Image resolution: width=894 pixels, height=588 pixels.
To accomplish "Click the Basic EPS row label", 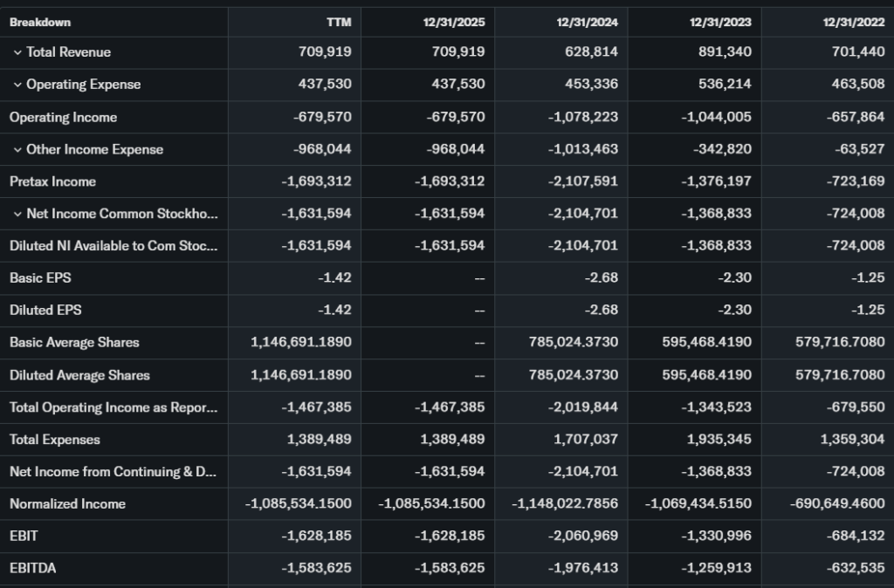I will [40, 278].
